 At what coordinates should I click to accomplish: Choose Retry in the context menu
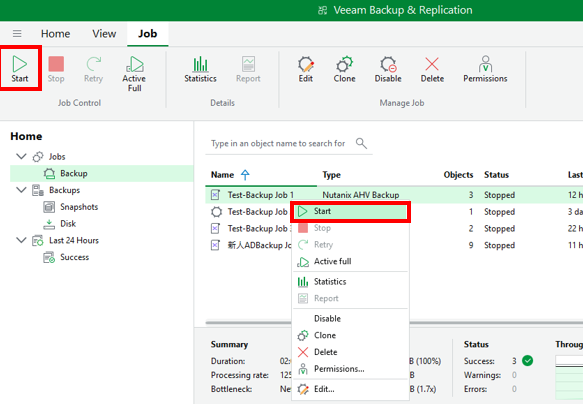click(x=351, y=245)
